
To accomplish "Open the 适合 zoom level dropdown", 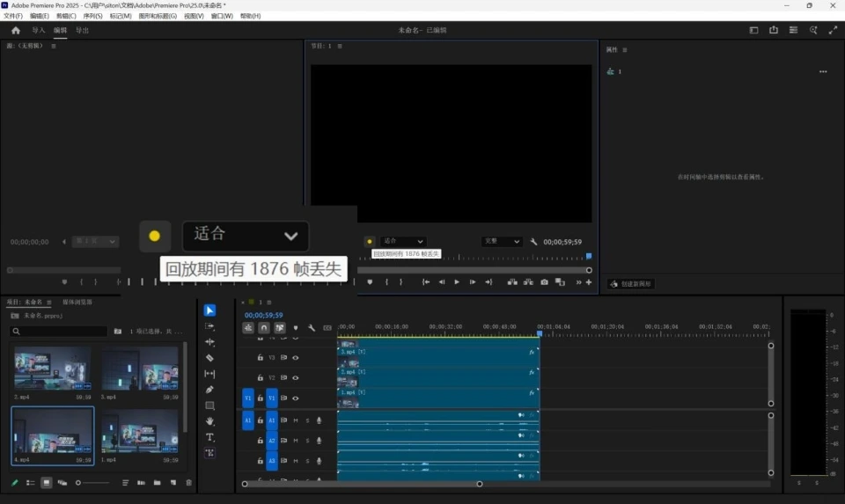I will 402,241.
